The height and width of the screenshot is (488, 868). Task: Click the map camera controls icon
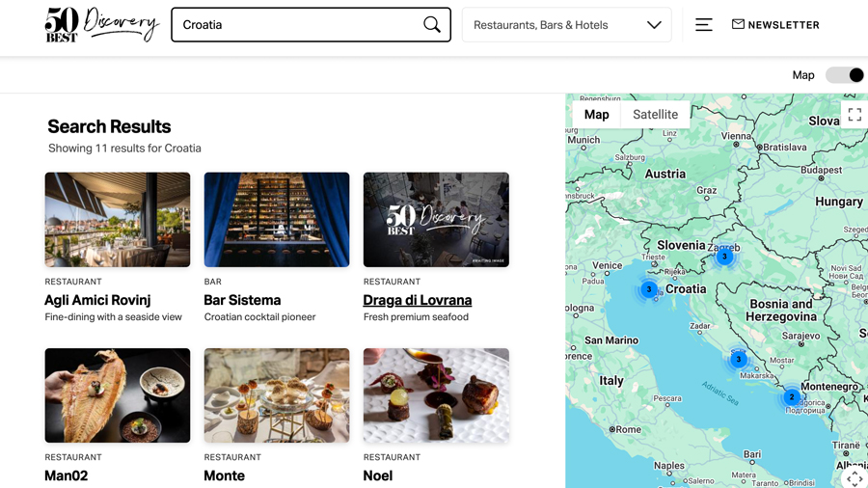coord(854,478)
